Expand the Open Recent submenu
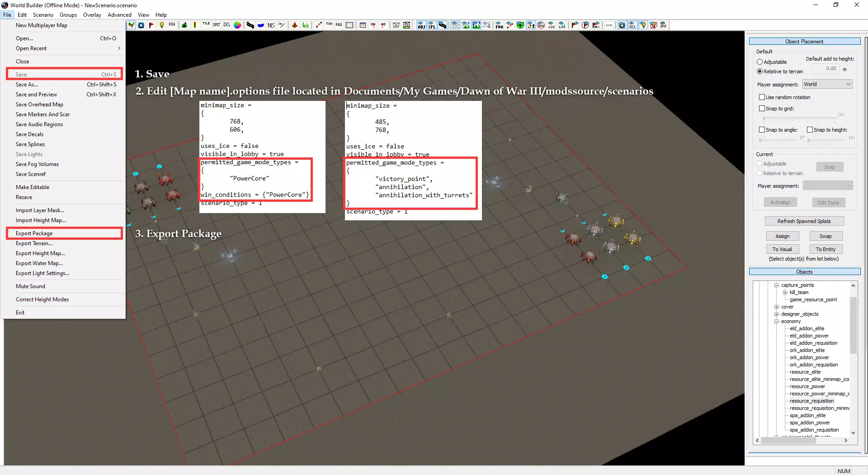Screen dimensions: 868x475 [x=63, y=48]
